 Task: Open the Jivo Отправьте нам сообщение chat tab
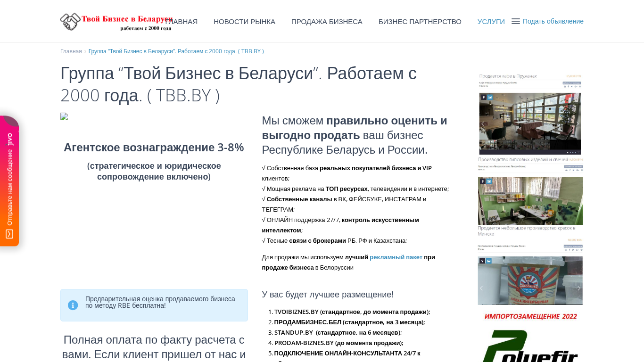coord(9,181)
